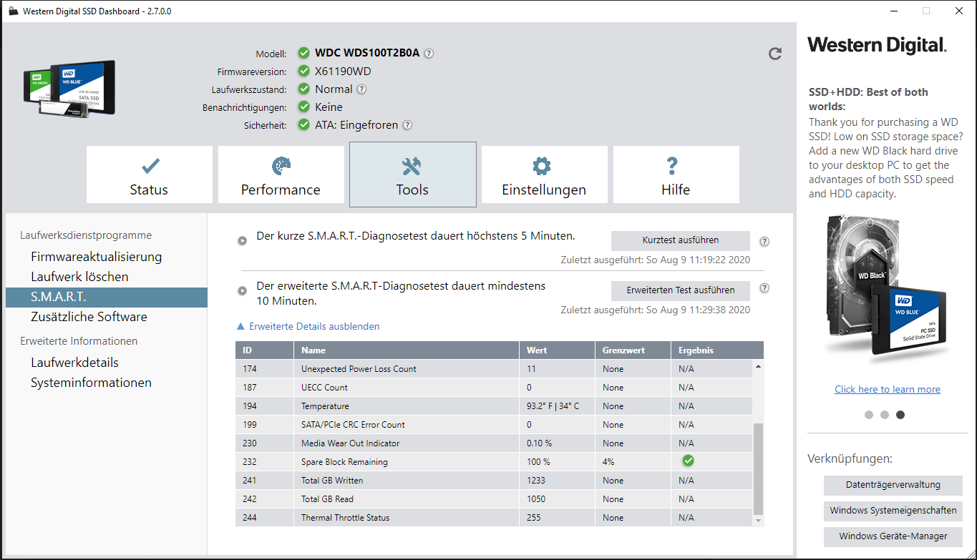Click help icon beside ATA: Eingefroren
Image resolution: width=977 pixels, height=560 pixels.
pyautogui.click(x=407, y=125)
